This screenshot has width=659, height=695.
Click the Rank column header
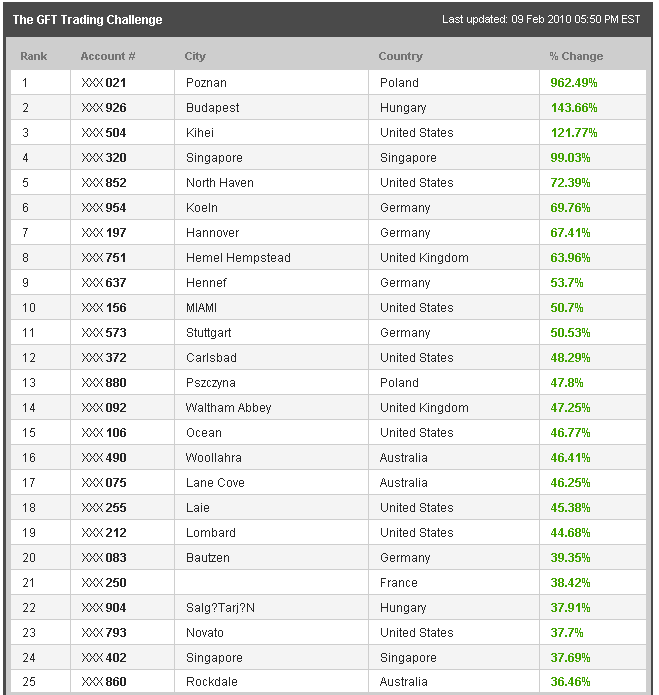pos(33,56)
